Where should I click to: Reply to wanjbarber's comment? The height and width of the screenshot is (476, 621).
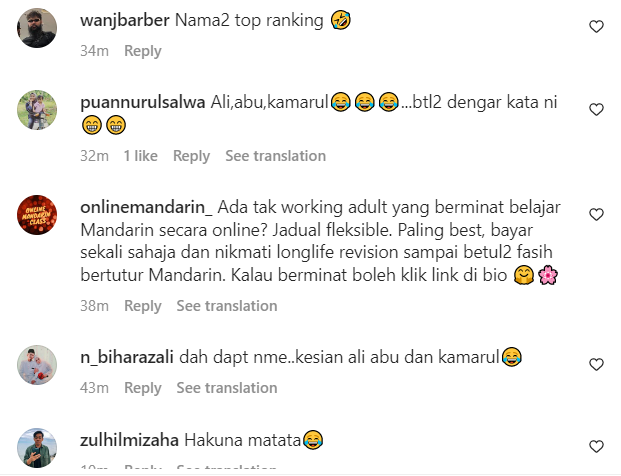tap(143, 51)
